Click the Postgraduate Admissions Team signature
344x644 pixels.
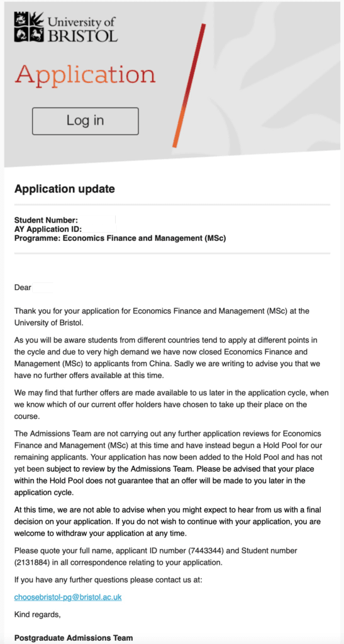[74, 638]
